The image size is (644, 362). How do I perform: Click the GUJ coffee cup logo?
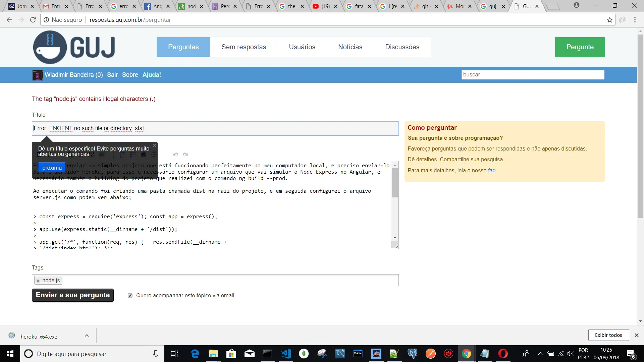click(x=50, y=47)
